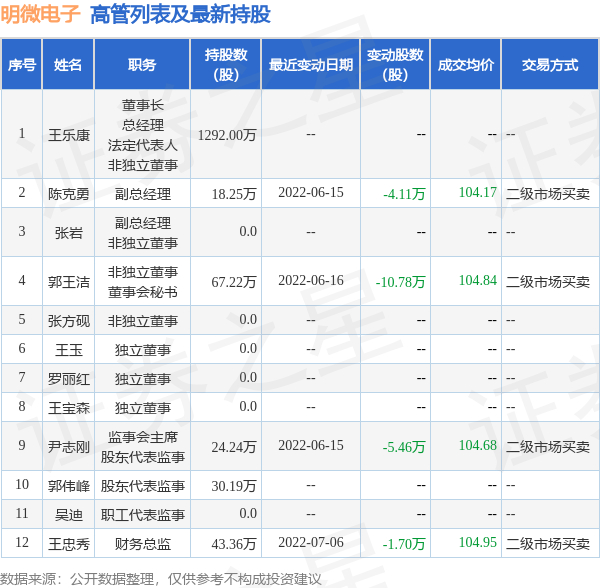The width and height of the screenshot is (600, 588).
Task: Select the 序号 column header
Action: pos(22,64)
